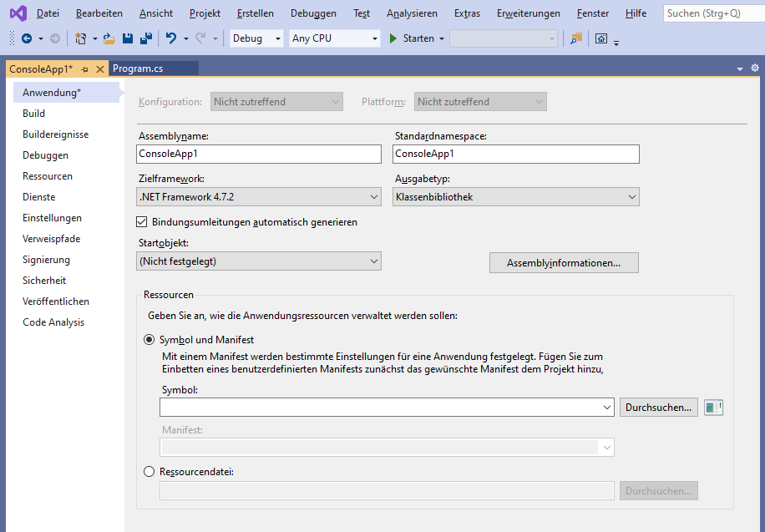Viewport: 765px width, 532px height.
Task: Click the green Starten play icon
Action: click(393, 38)
